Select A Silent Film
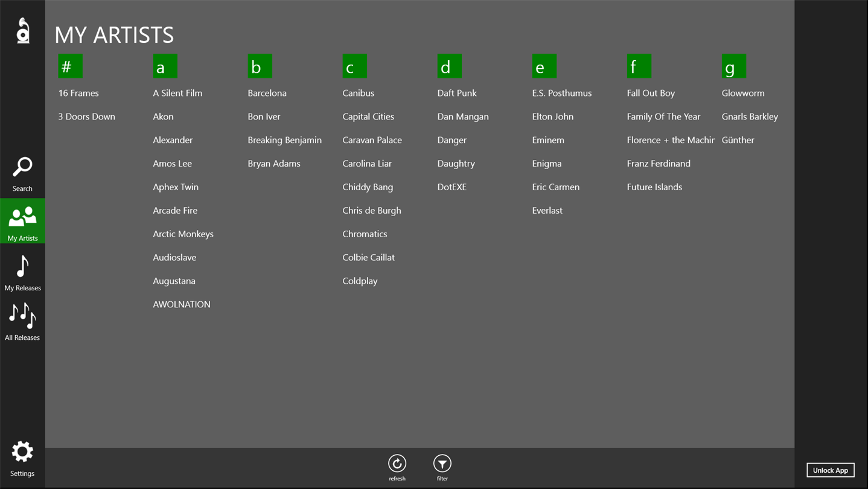Screen dimensions: 868x489 point(177,93)
